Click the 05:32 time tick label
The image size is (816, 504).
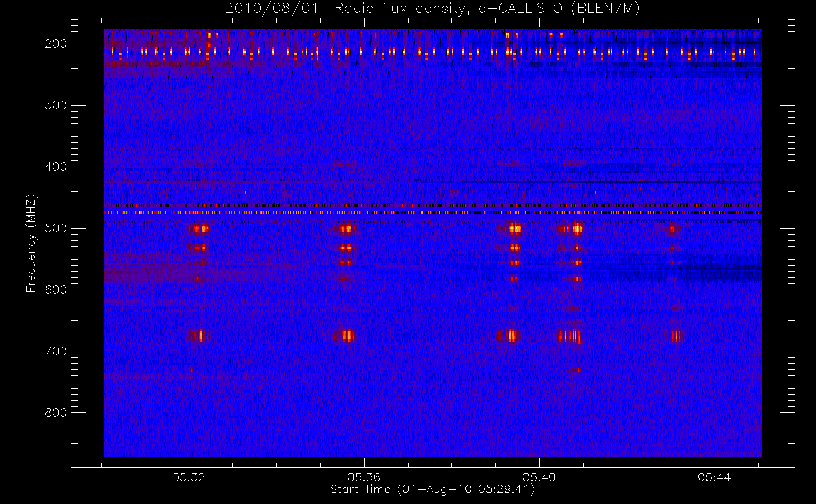pos(189,477)
